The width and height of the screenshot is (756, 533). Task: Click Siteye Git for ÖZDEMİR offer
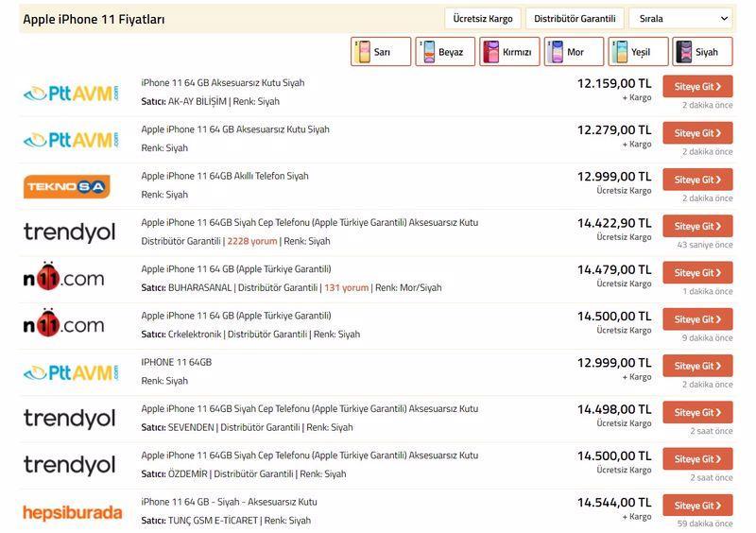coord(697,458)
